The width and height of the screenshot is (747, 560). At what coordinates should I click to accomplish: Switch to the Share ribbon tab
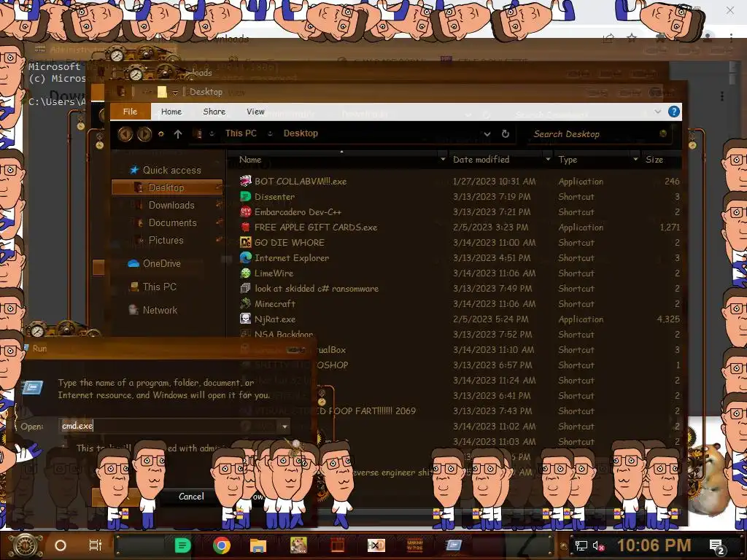pyautogui.click(x=214, y=112)
